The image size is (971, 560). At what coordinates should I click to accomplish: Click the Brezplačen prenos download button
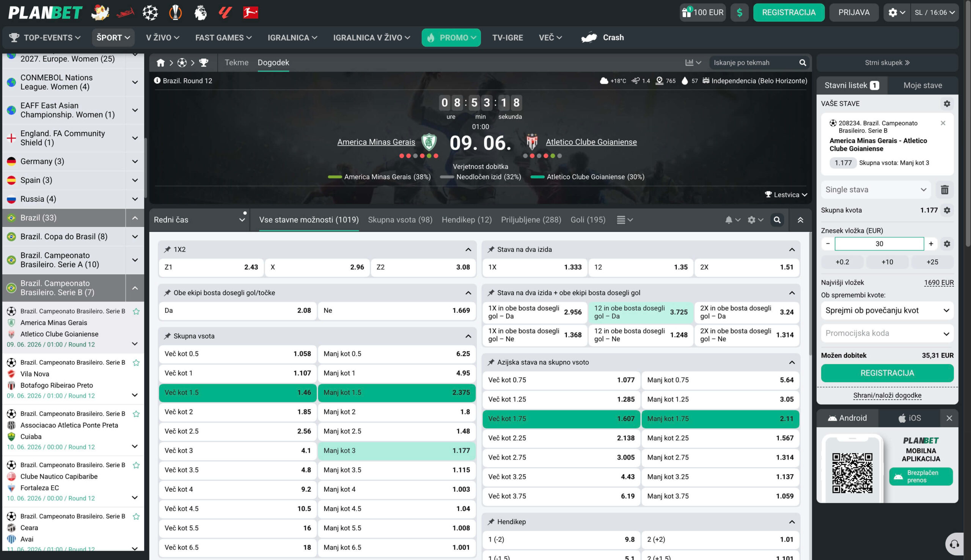pyautogui.click(x=921, y=477)
